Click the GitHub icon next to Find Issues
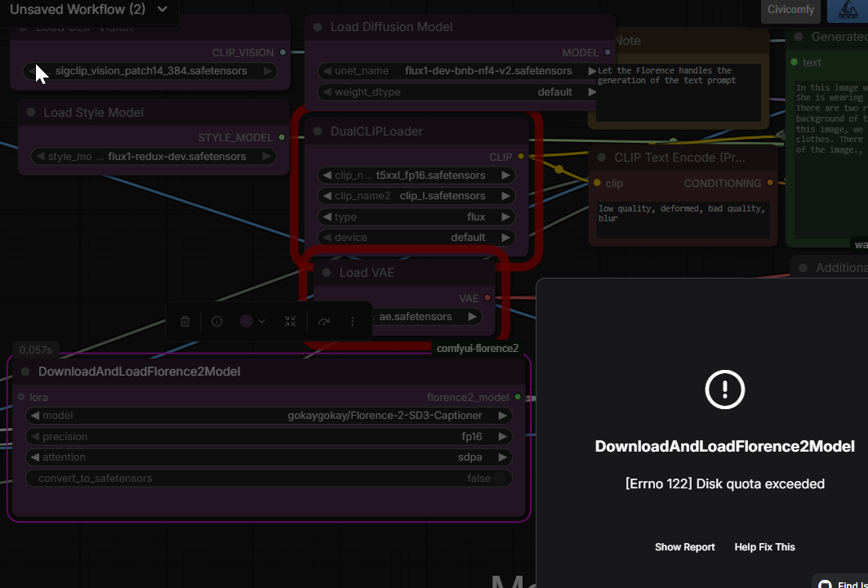Image resolution: width=868 pixels, height=588 pixels. [x=825, y=585]
